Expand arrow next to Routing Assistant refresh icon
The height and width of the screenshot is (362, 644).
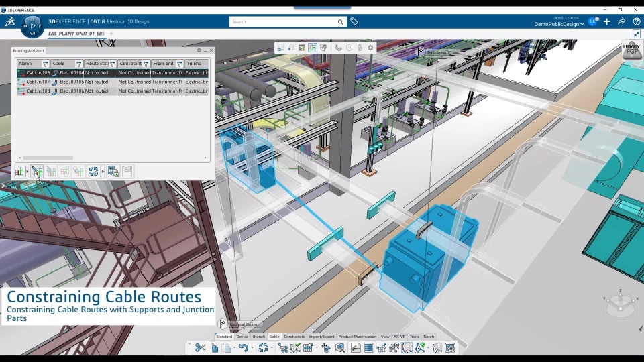[103, 171]
